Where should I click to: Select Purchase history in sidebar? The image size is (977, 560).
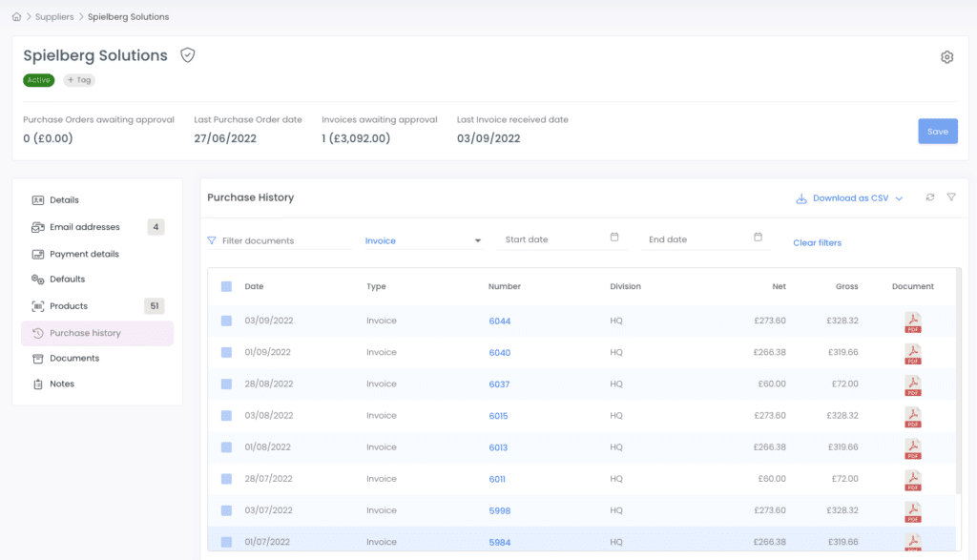(97, 333)
